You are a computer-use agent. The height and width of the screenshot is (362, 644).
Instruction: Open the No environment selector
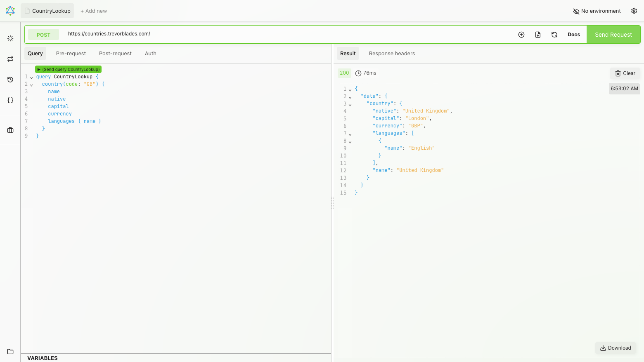597,11
